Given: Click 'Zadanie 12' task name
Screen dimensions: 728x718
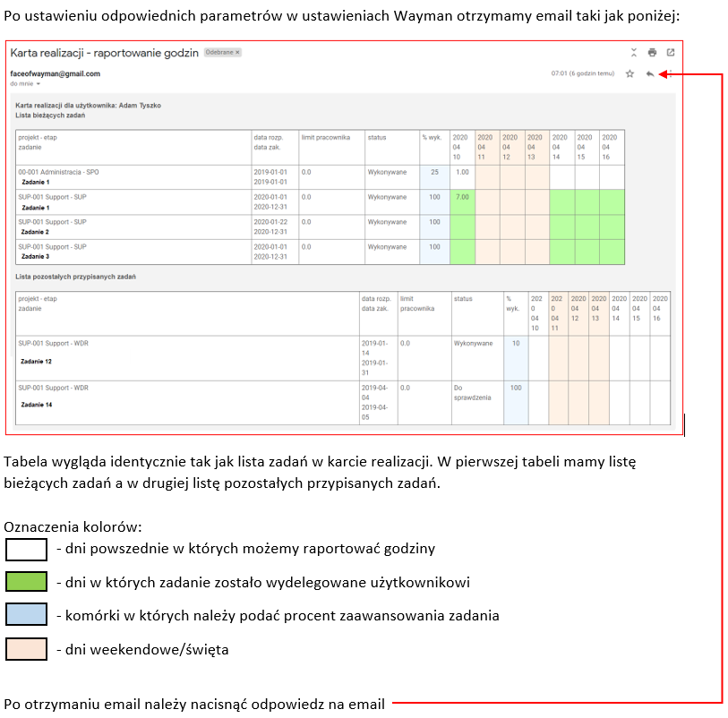Looking at the screenshot, I should click(36, 362).
